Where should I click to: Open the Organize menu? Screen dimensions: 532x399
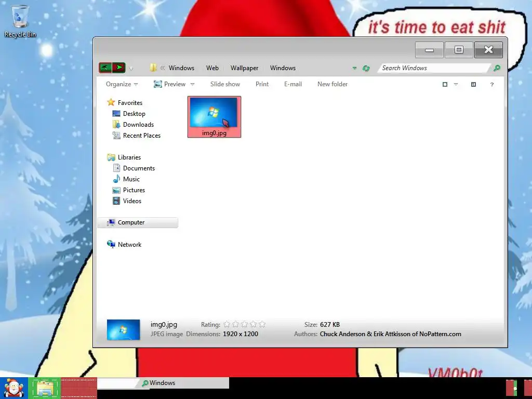tap(122, 84)
